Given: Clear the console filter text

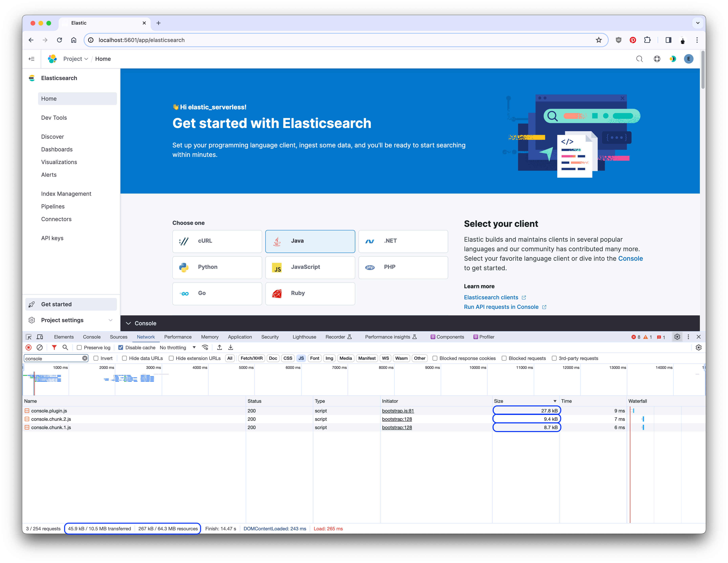Looking at the screenshot, I should pyautogui.click(x=85, y=358).
